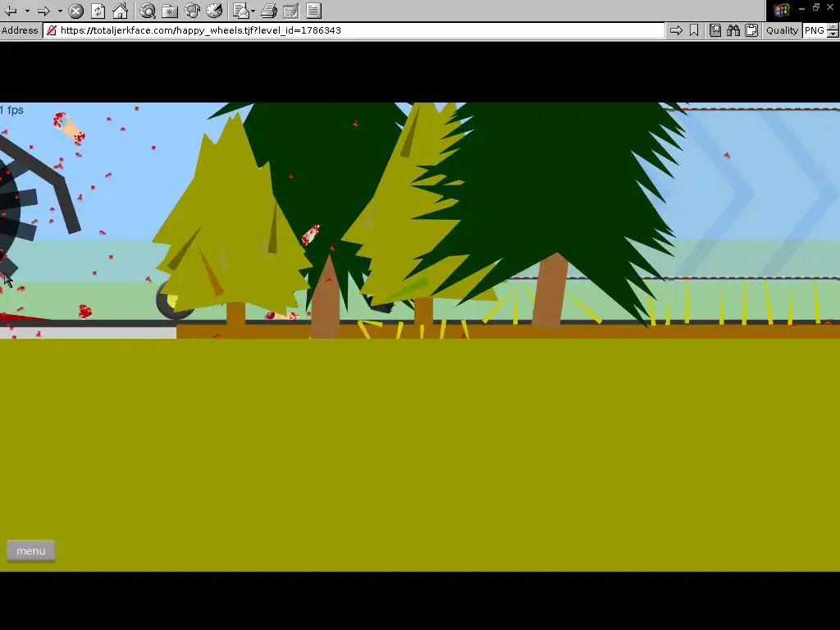
Task: Click the Address label
Action: coord(20,30)
